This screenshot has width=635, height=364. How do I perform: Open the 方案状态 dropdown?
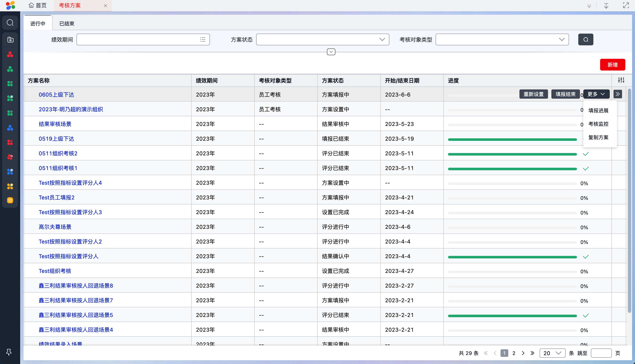323,39
